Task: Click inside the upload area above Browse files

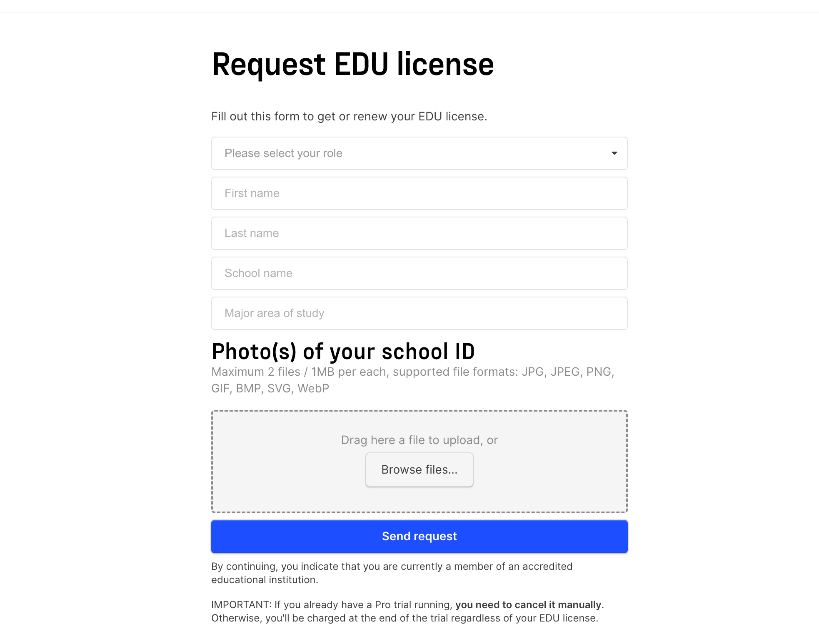Action: coord(419,425)
